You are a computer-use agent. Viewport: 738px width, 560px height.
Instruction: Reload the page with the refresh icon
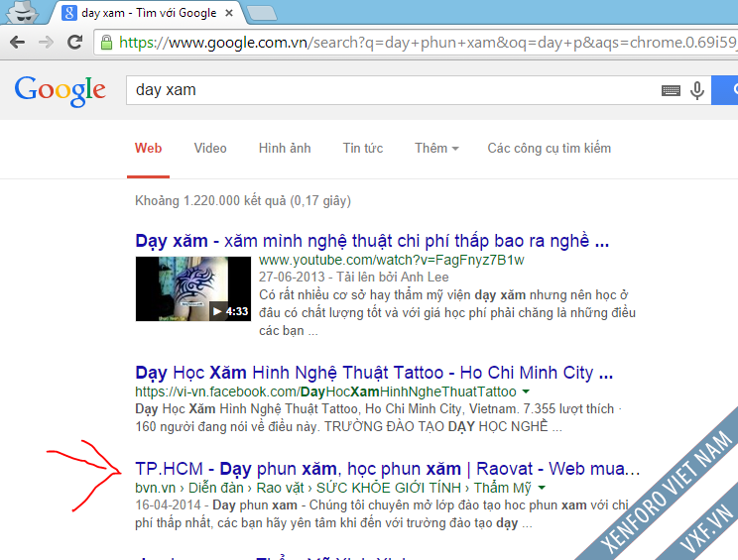74,43
